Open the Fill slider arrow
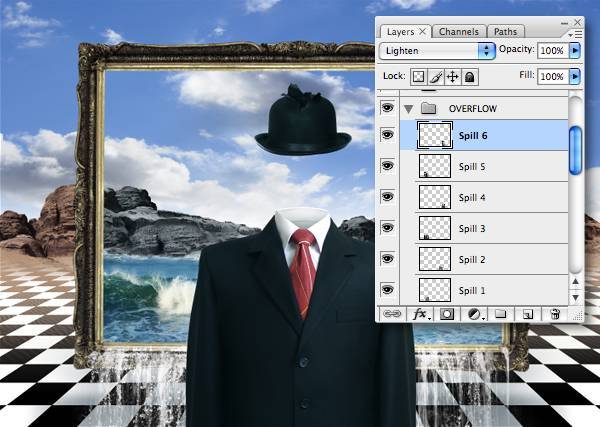 click(x=575, y=77)
